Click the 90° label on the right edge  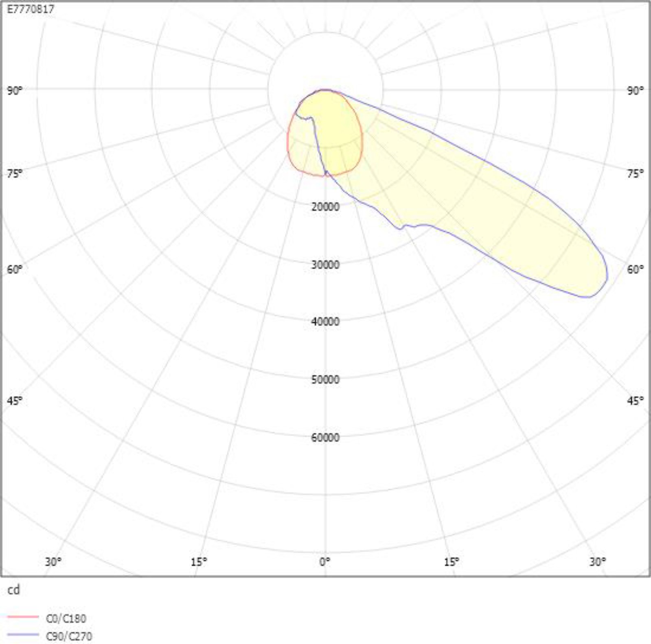point(635,90)
